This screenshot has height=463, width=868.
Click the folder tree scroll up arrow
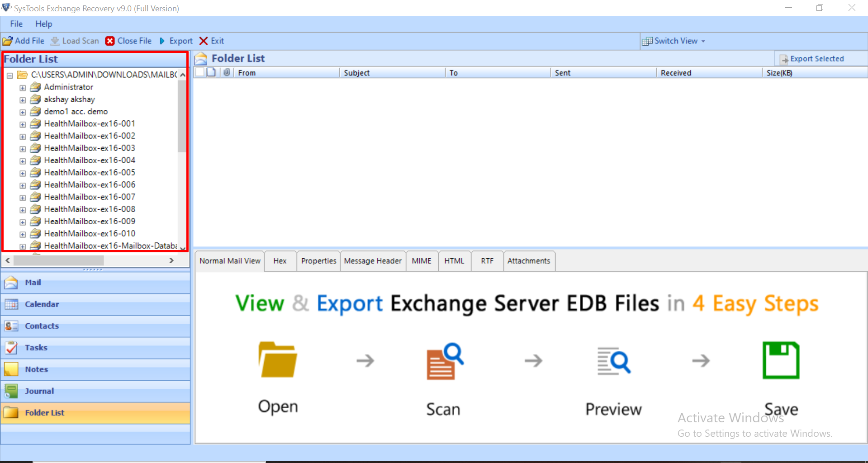[x=182, y=75]
